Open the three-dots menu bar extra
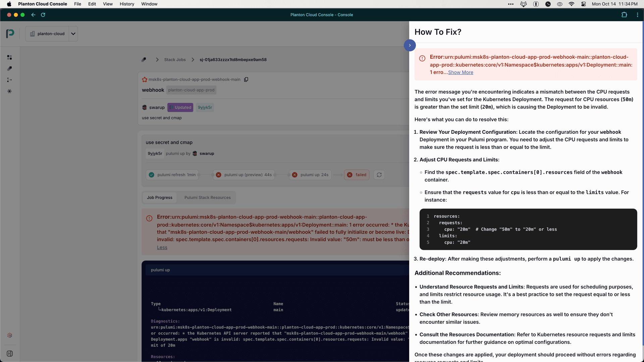The width and height of the screenshot is (644, 362). (x=511, y=4)
